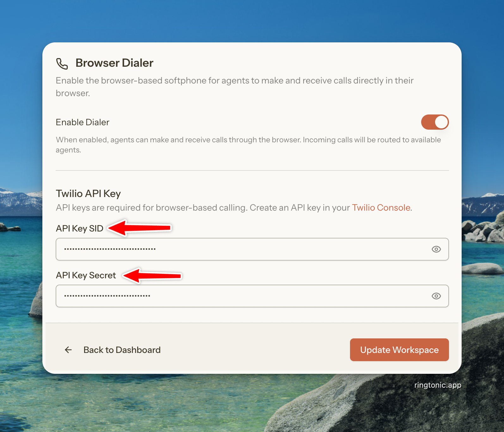Viewport: 504px width, 432px height.
Task: Click the API Key Secret field label
Action: 86,275
